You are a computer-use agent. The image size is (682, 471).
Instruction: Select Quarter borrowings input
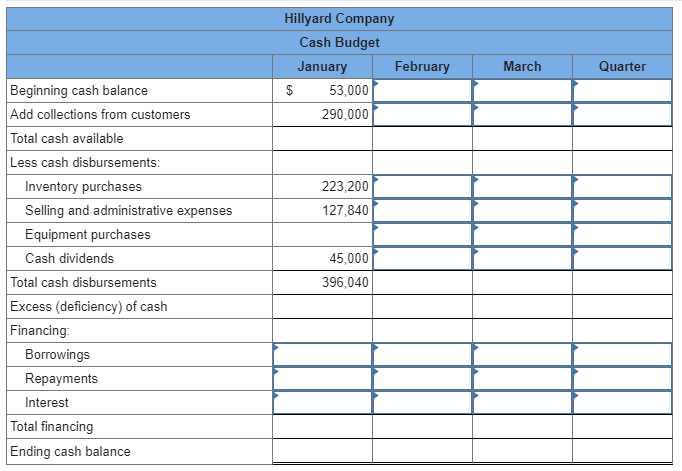point(622,354)
